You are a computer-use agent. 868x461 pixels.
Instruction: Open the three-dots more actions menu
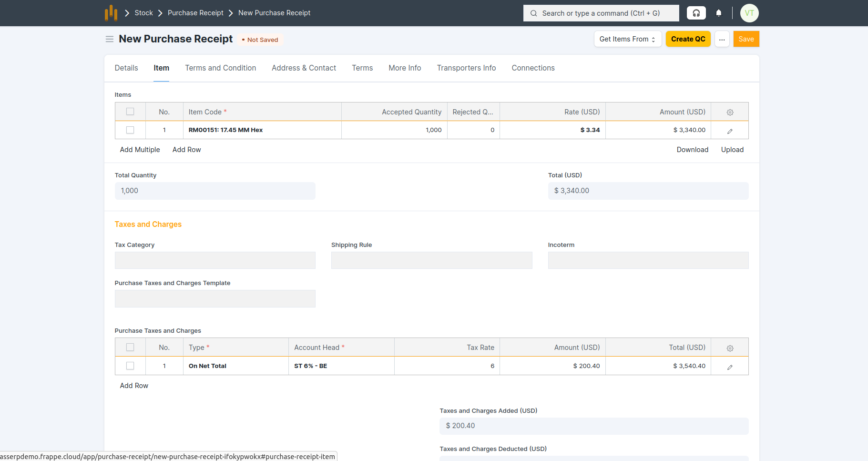coord(722,39)
